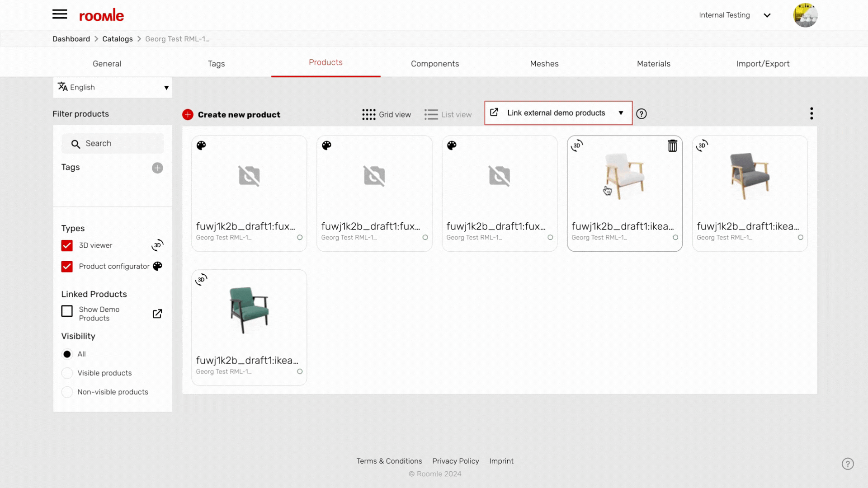Switch to Grid view

387,115
